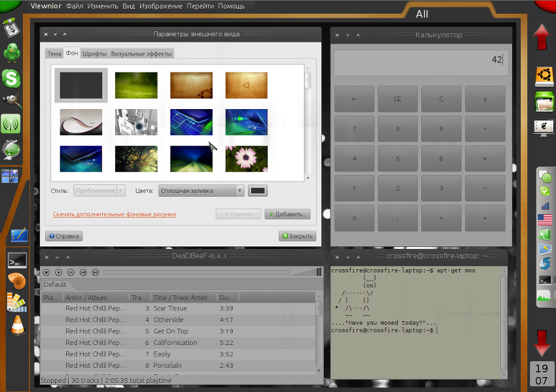Launch the green globe browser icon
The image size is (556, 392).
point(11,150)
